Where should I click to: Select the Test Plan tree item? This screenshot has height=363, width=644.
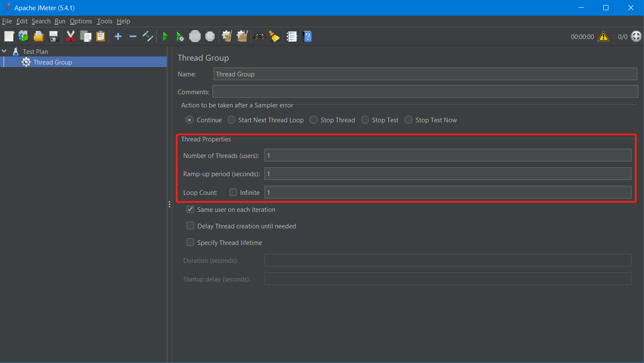[x=35, y=51]
